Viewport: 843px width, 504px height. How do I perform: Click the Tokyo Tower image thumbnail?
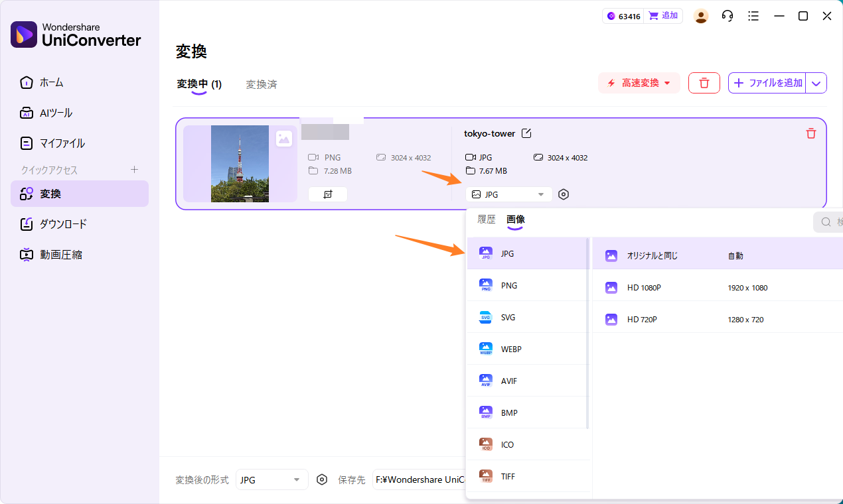point(240,164)
